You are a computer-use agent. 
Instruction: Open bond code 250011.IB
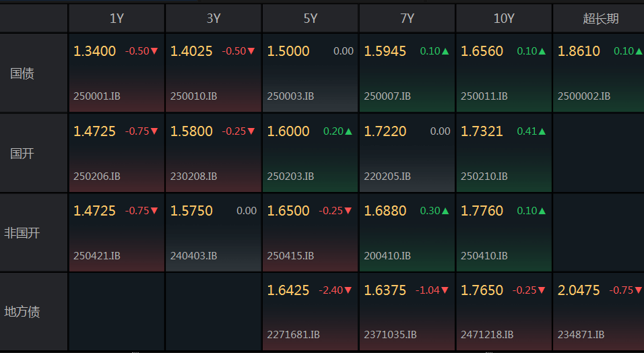(484, 96)
